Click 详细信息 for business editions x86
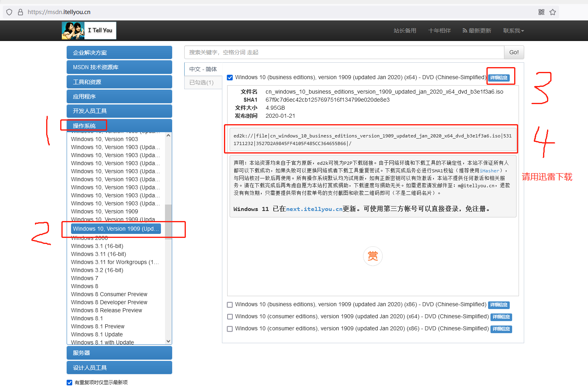588x387 pixels. click(x=499, y=305)
